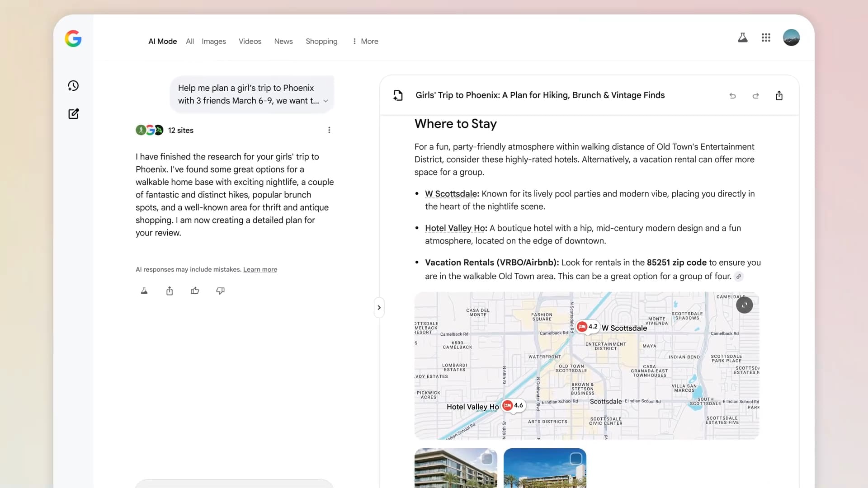The height and width of the screenshot is (488, 868).
Task: Open the Shopping search tab
Action: (321, 41)
